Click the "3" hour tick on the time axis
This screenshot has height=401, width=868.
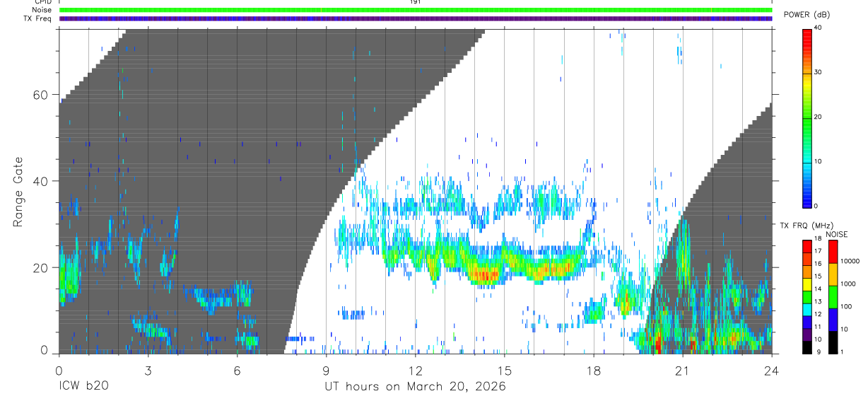[x=148, y=370]
